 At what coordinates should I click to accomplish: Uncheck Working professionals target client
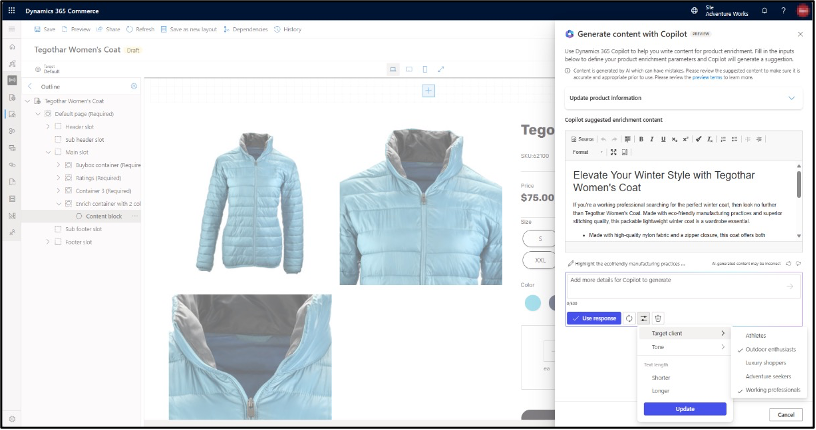770,390
